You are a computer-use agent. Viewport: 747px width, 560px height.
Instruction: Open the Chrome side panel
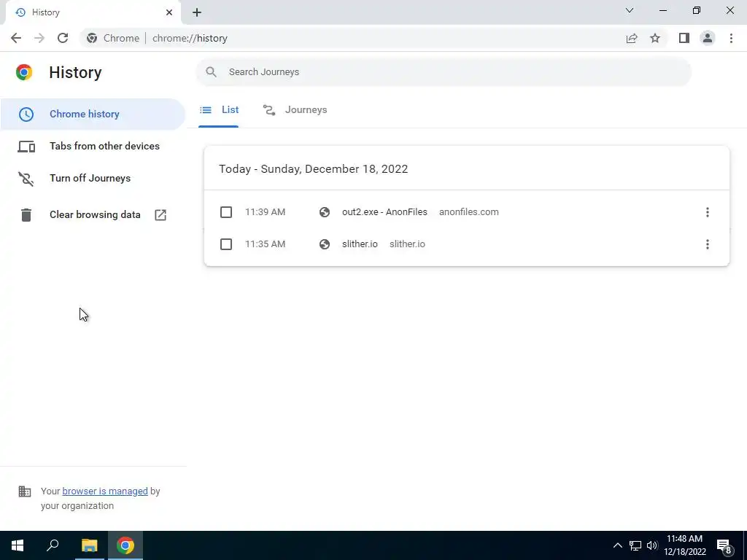coord(684,38)
